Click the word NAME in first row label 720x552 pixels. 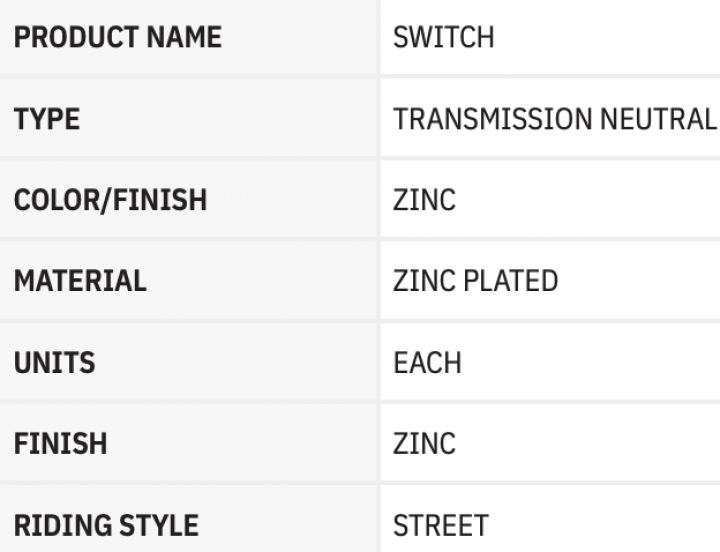184,37
